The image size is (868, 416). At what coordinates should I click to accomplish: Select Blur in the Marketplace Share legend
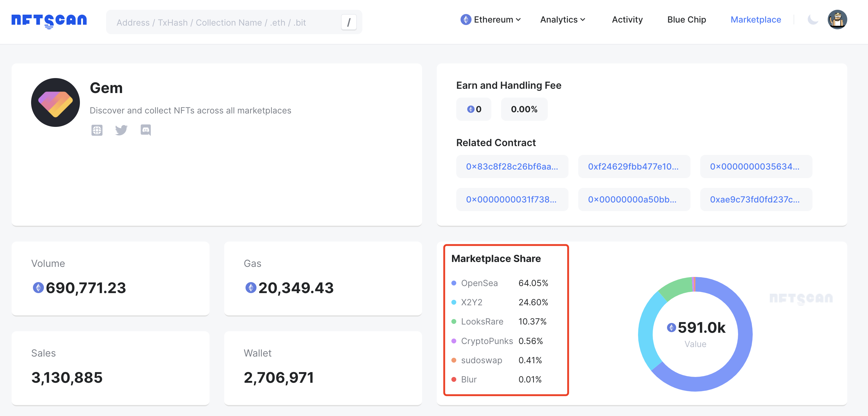pyautogui.click(x=469, y=379)
